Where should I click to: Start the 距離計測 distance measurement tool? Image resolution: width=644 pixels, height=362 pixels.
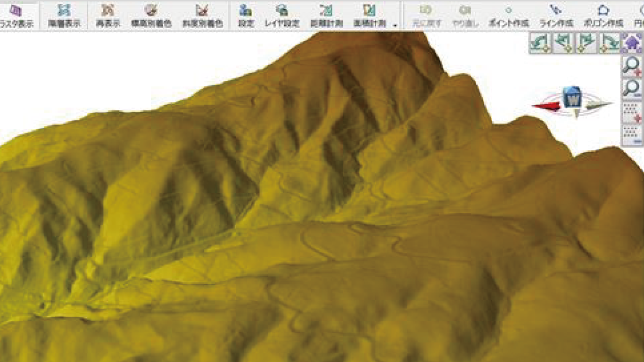[326, 16]
